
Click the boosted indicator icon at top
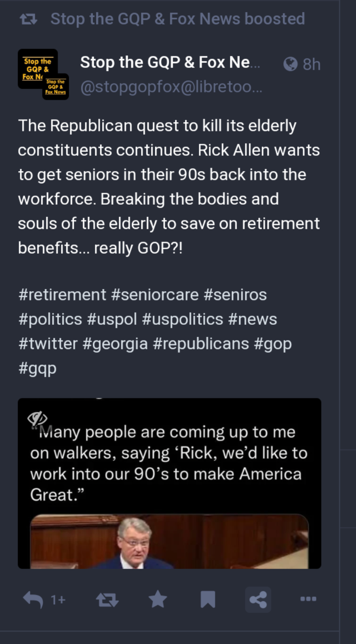point(28,19)
